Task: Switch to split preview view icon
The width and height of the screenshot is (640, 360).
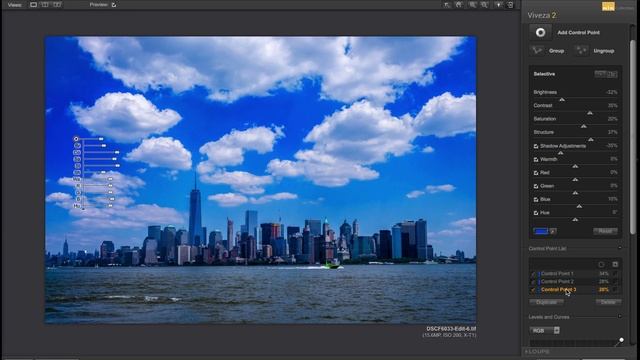Action: click(45, 5)
